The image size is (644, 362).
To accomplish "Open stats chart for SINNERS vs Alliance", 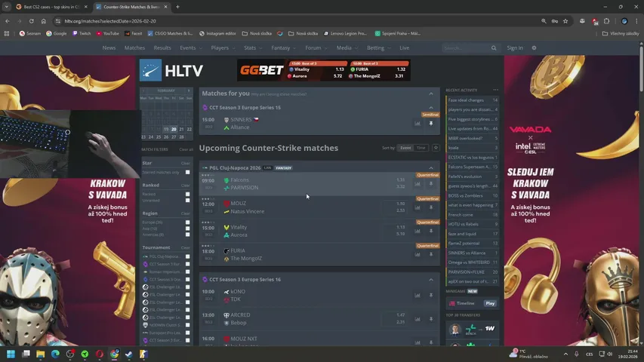I will pyautogui.click(x=418, y=124).
